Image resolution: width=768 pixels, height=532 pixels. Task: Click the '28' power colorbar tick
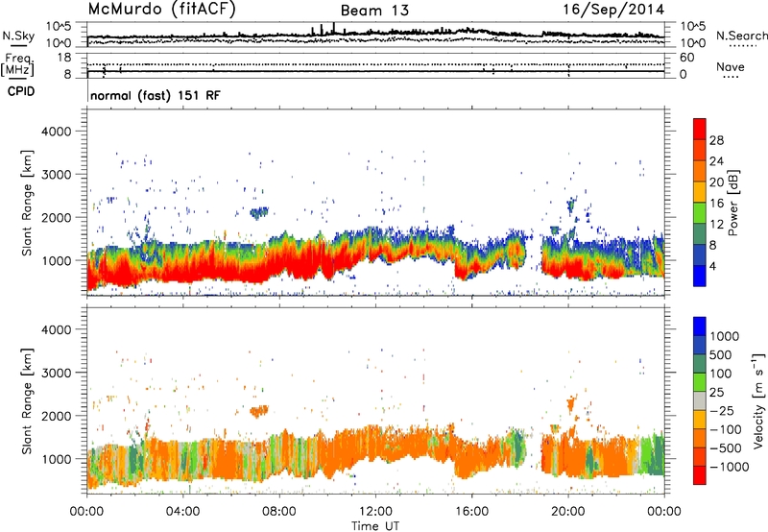point(716,140)
